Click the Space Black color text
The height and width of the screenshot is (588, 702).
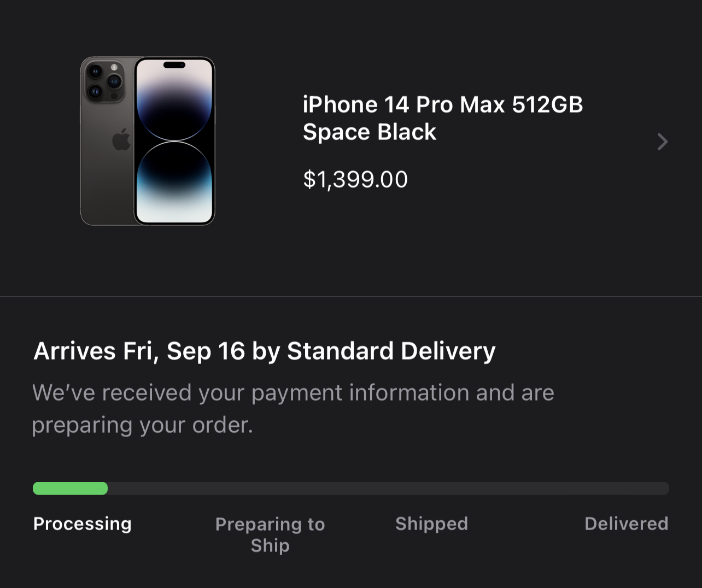pos(370,132)
